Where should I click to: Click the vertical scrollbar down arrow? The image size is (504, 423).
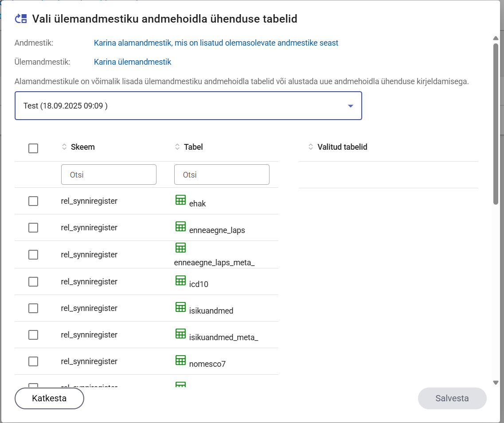tap(496, 383)
